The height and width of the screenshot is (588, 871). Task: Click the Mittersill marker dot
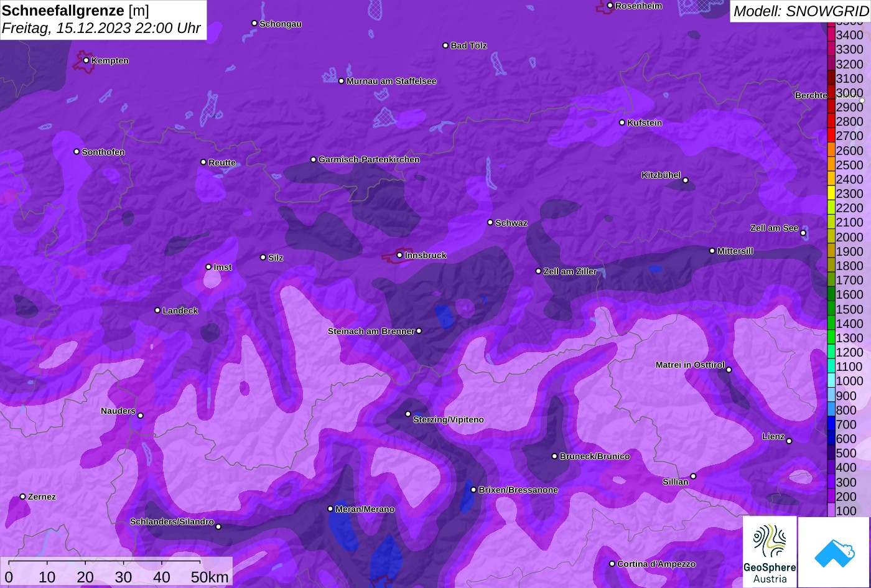pos(712,251)
